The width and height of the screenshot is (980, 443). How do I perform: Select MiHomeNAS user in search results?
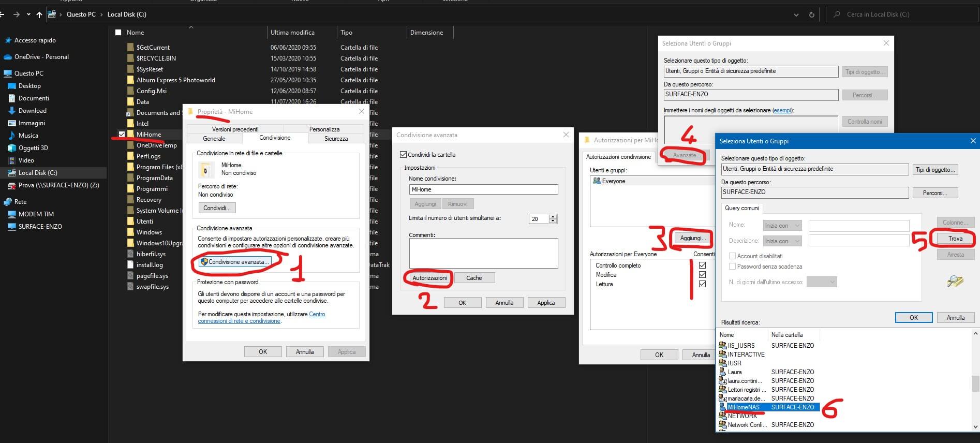pos(744,407)
